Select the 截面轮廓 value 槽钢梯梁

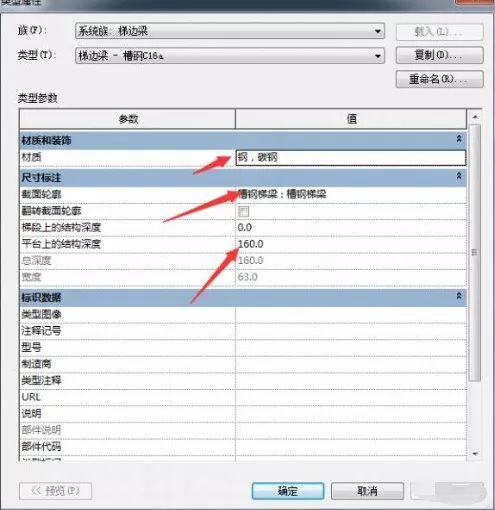coord(282,194)
